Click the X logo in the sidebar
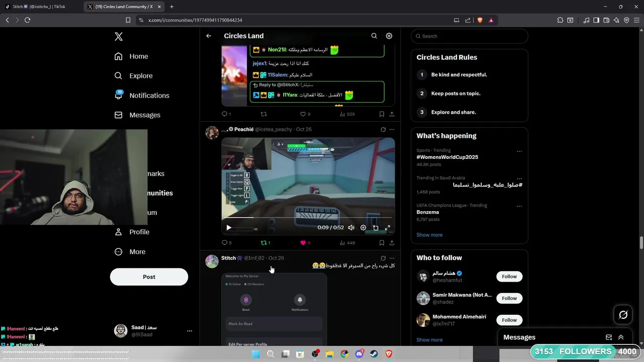 [x=119, y=36]
